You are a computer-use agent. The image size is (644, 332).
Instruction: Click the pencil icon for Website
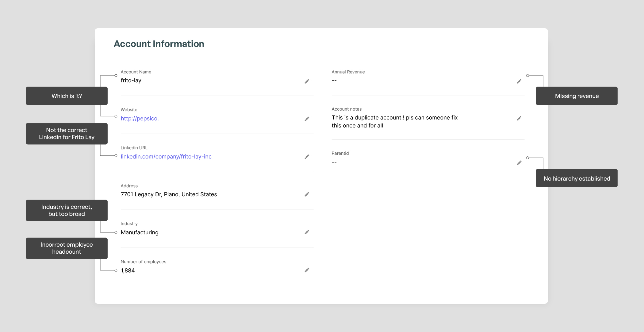click(307, 119)
